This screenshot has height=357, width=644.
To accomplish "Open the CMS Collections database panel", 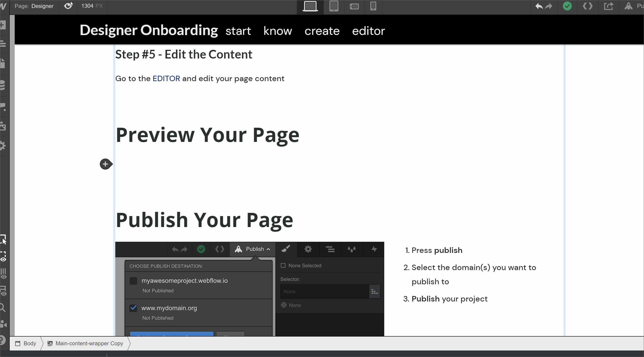I will point(3,85).
